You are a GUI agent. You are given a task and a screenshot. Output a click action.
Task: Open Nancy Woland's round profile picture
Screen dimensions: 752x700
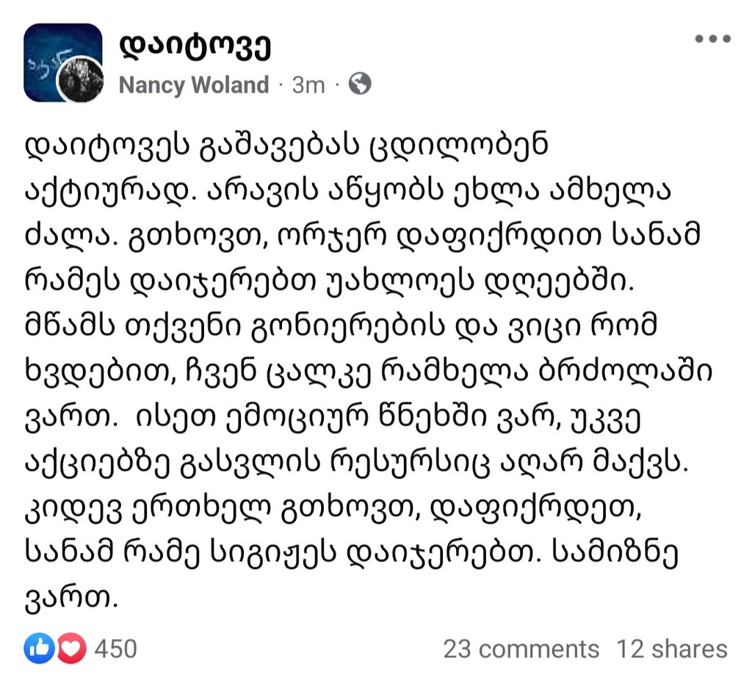[x=80, y=79]
